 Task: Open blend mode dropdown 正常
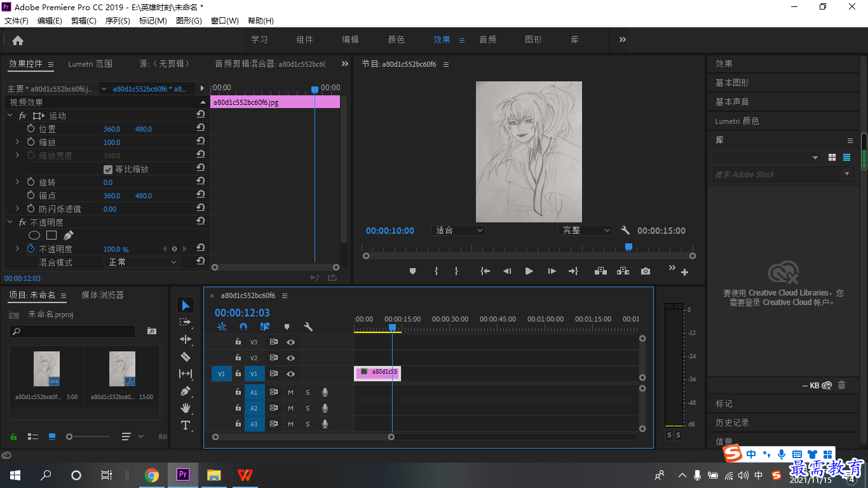tap(141, 262)
